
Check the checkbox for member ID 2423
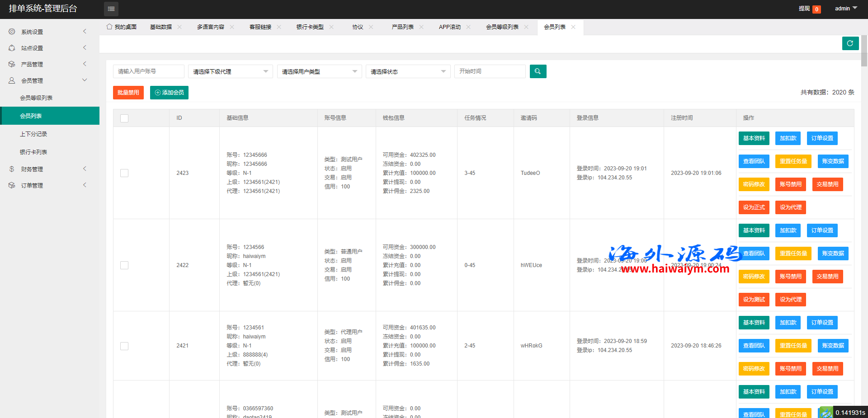tap(124, 173)
